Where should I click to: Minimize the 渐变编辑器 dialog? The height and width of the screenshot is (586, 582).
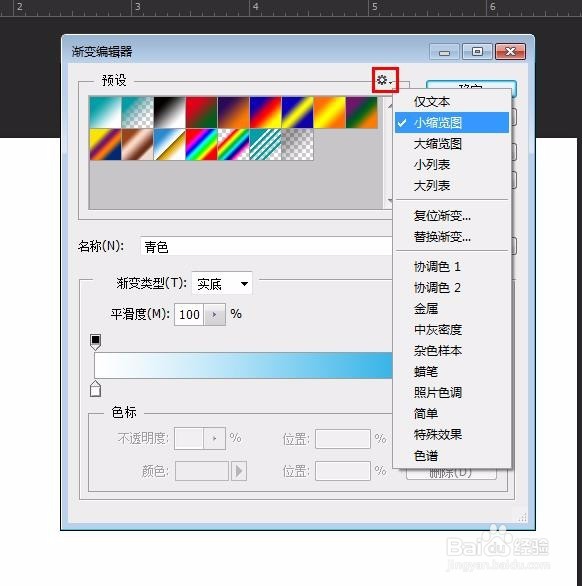(x=444, y=52)
